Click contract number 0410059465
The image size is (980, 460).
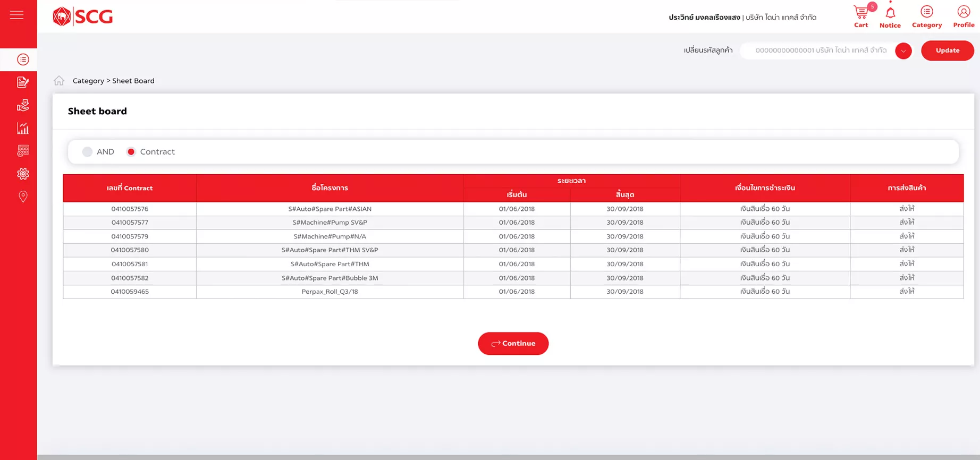[x=130, y=292]
